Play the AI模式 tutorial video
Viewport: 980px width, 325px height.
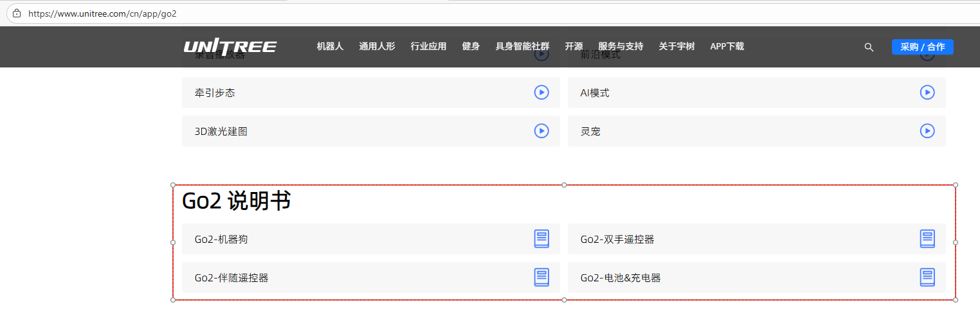[x=927, y=92]
